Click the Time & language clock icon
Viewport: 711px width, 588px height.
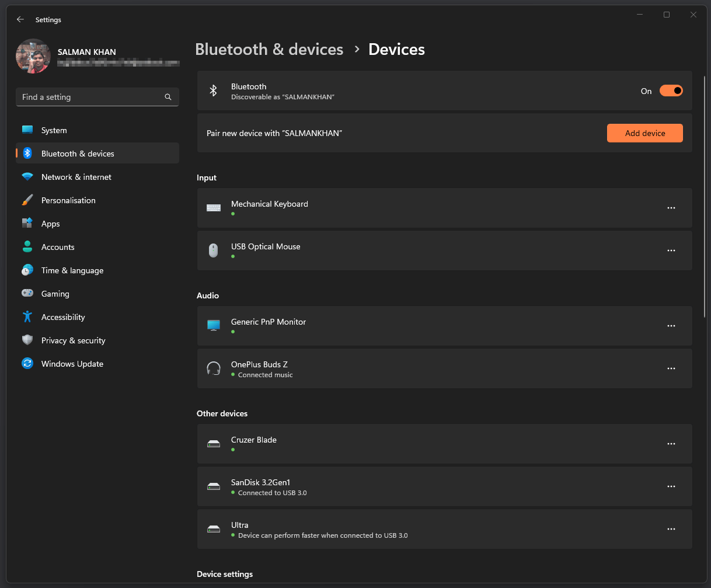27,270
